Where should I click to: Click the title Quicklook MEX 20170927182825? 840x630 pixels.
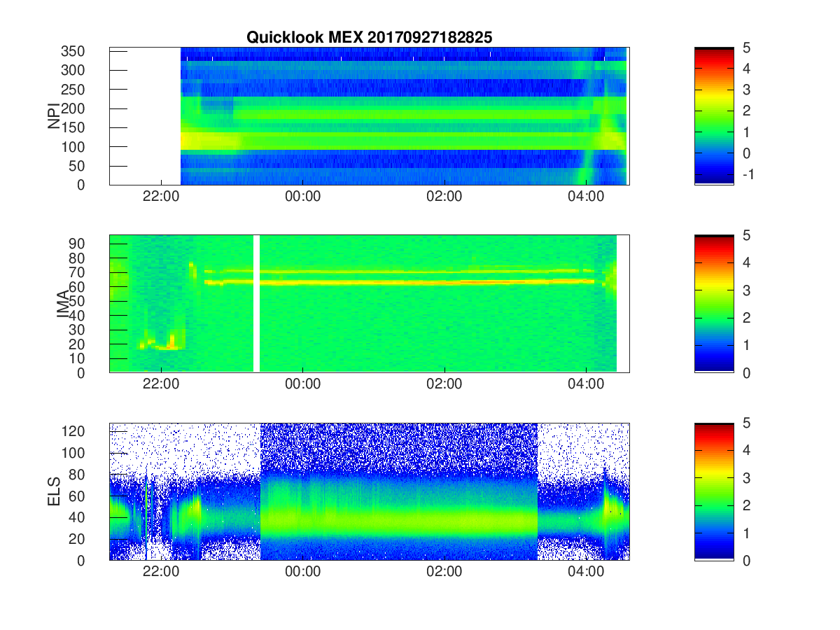[x=369, y=37]
